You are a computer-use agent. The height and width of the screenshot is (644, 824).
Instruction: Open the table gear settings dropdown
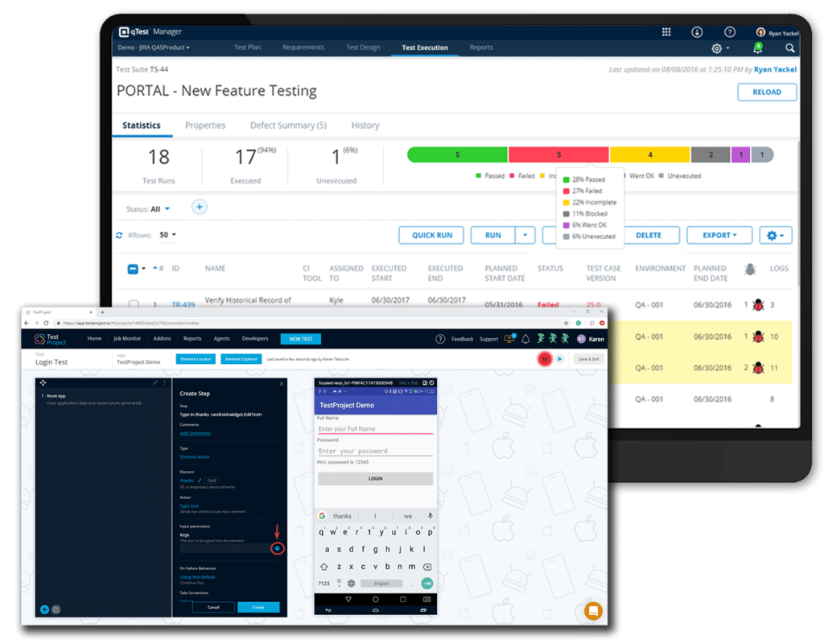[776, 236]
